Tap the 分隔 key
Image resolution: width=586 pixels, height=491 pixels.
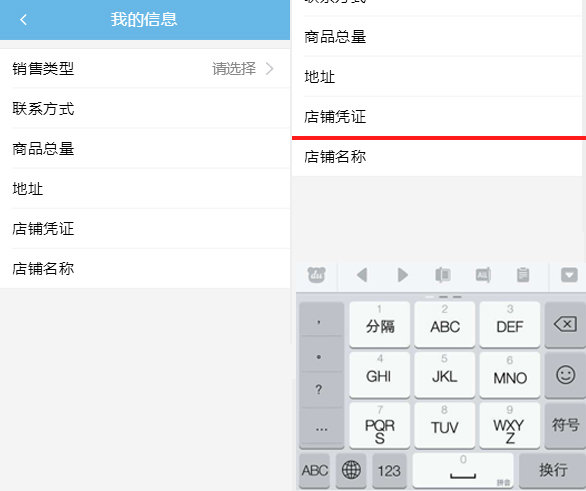[380, 324]
